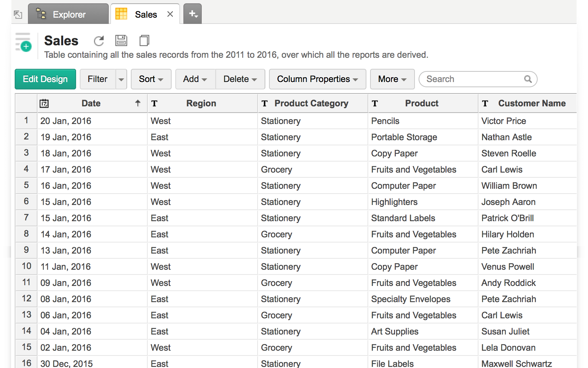This screenshot has width=588, height=368.
Task: Click the save disk icon
Action: (121, 40)
